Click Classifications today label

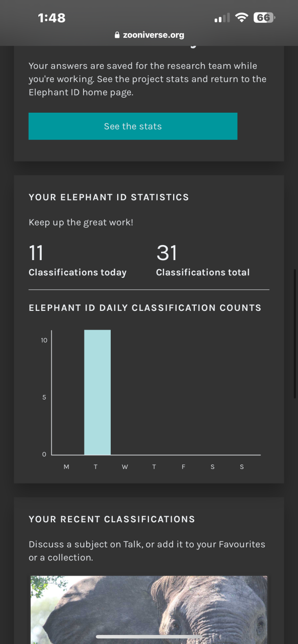pos(78,272)
